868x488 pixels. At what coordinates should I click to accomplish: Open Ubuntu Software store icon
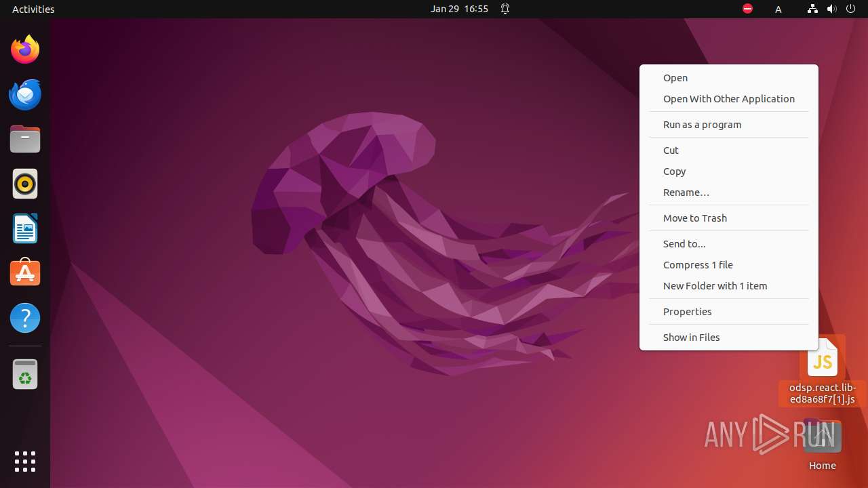coord(25,273)
